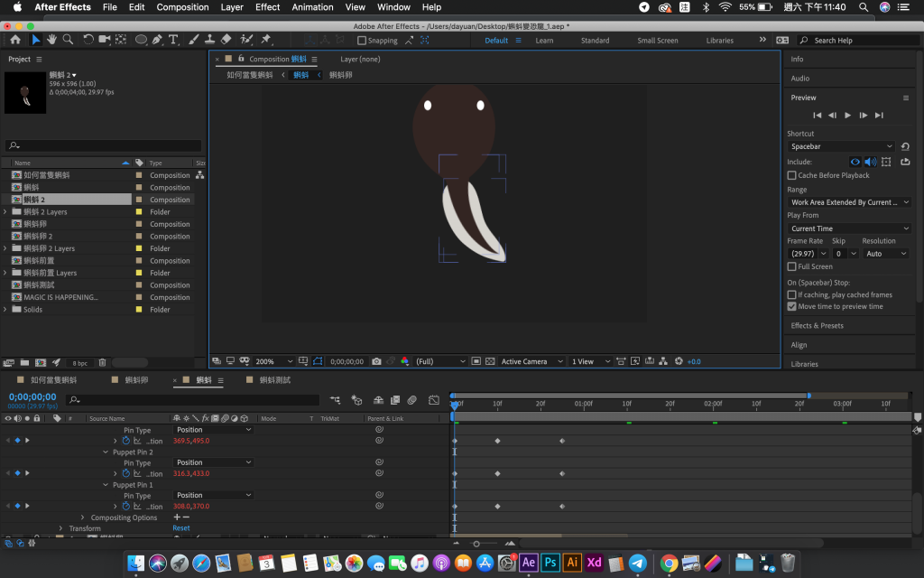
Task: Open Graph Editor in timeline
Action: (x=434, y=400)
